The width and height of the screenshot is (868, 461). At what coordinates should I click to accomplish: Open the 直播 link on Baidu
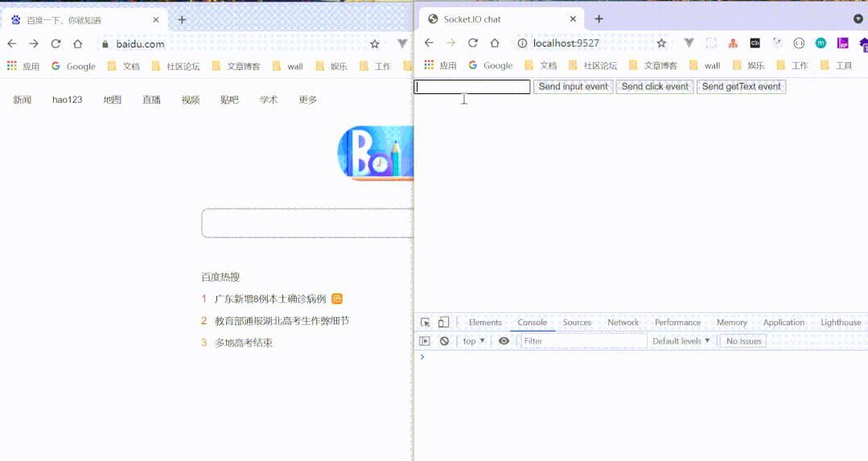152,100
